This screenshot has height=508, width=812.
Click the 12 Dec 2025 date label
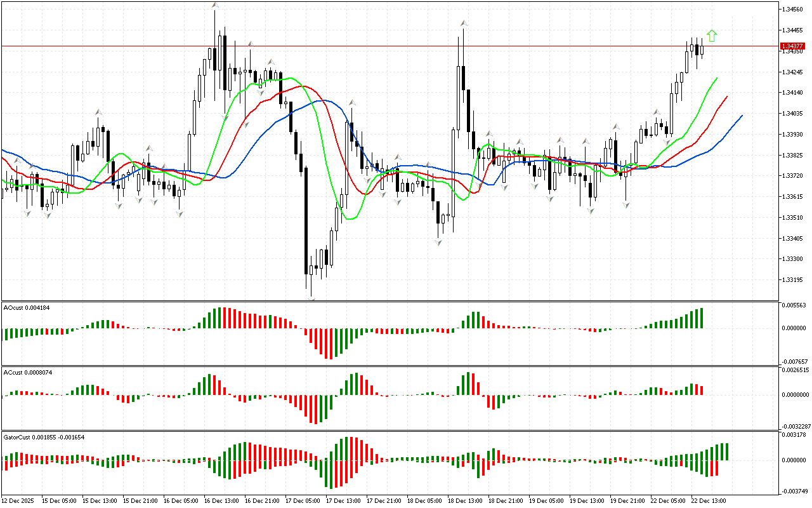(19, 500)
